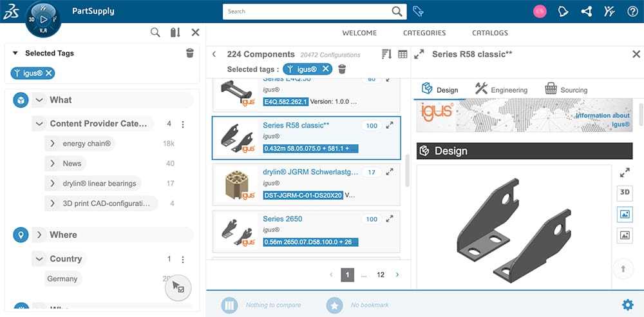Expand the design preview image fullscreen
The height and width of the screenshot is (317, 644).
(x=625, y=173)
